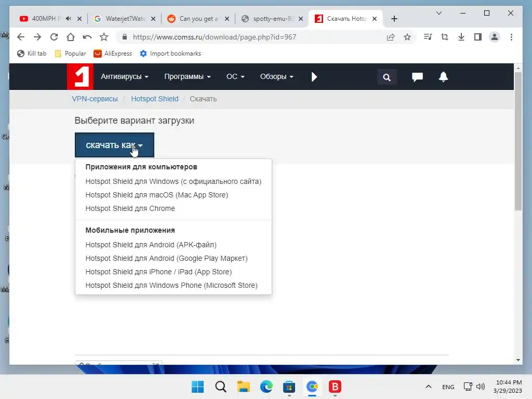Open a new browser tab

pyautogui.click(x=394, y=19)
